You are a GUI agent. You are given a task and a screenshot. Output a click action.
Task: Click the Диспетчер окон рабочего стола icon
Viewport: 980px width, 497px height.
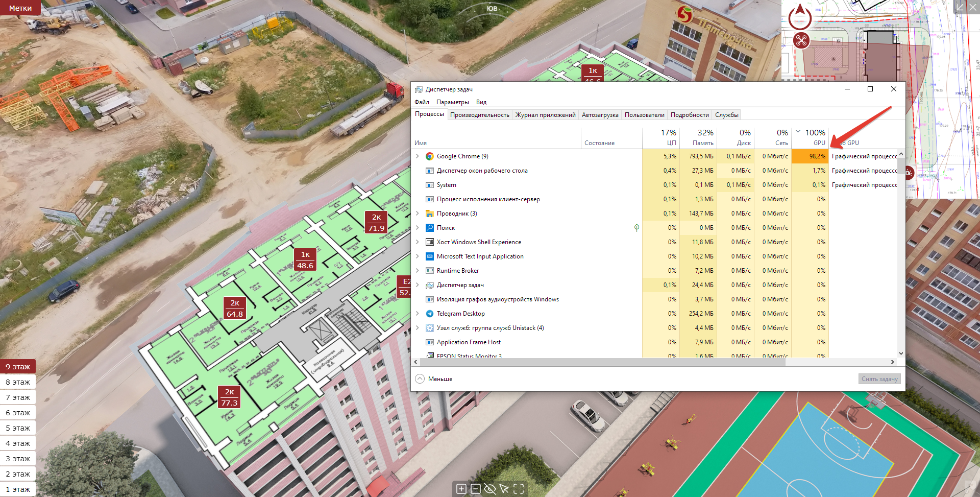430,171
